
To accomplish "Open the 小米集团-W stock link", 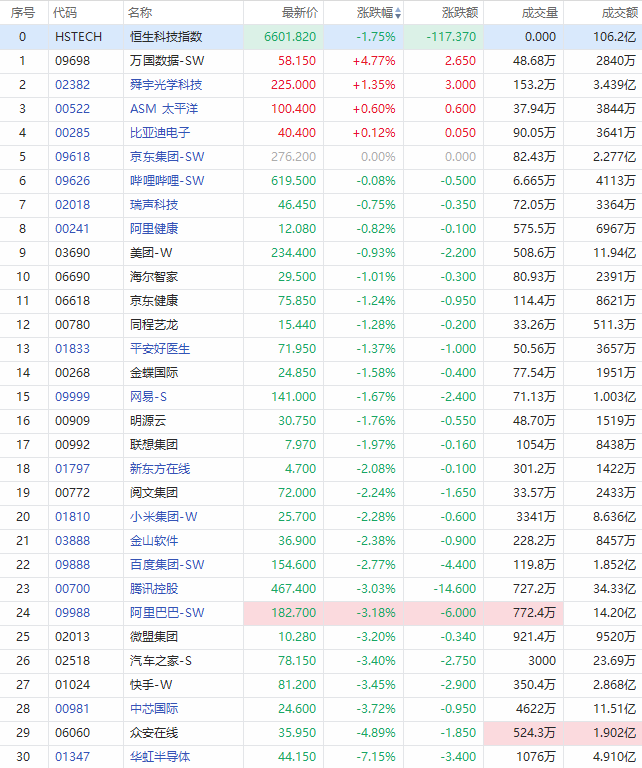I will (164, 517).
